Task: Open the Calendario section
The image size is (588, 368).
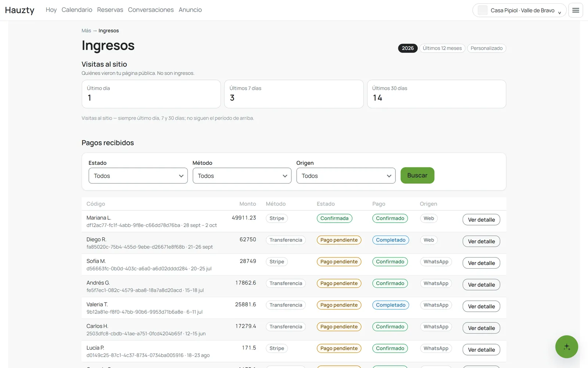Action: 77,10
